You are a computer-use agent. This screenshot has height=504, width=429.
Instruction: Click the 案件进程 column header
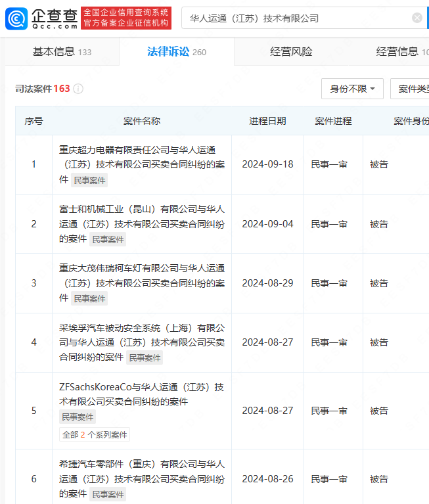click(x=333, y=121)
